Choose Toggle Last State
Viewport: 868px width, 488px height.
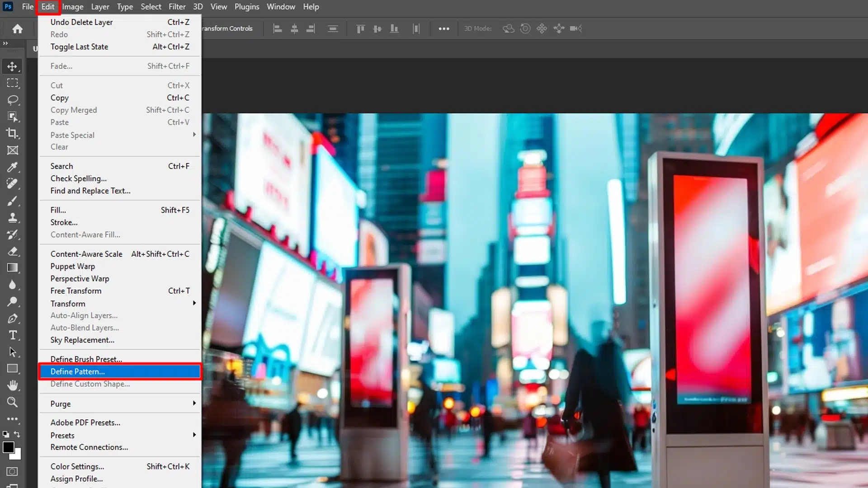(x=120, y=47)
